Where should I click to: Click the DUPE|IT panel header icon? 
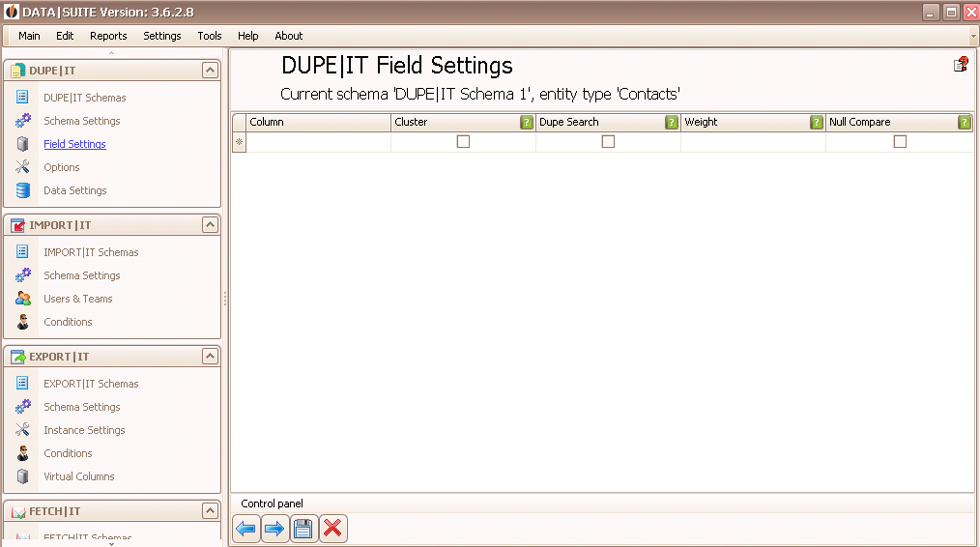click(18, 71)
